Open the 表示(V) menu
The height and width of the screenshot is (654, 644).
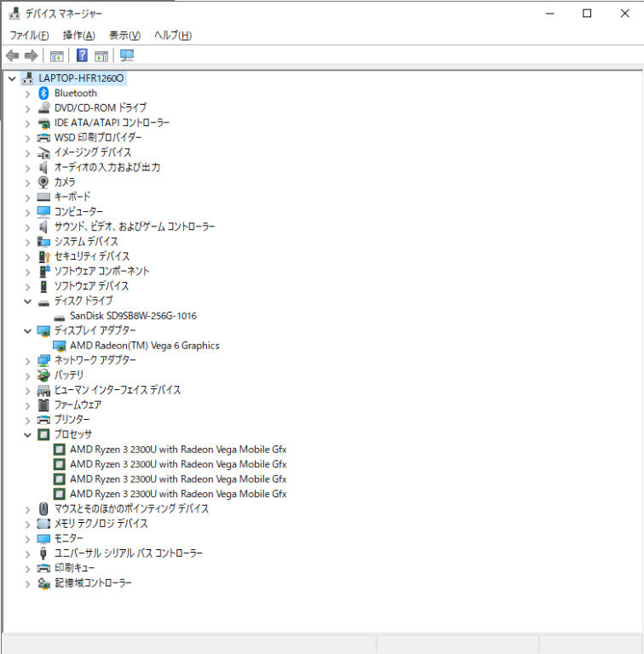coord(124,36)
